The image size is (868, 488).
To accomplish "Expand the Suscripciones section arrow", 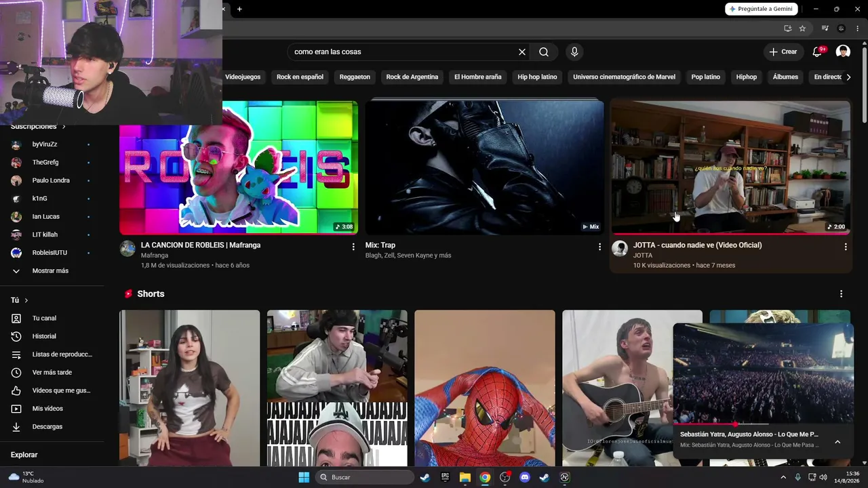I will click(x=64, y=127).
